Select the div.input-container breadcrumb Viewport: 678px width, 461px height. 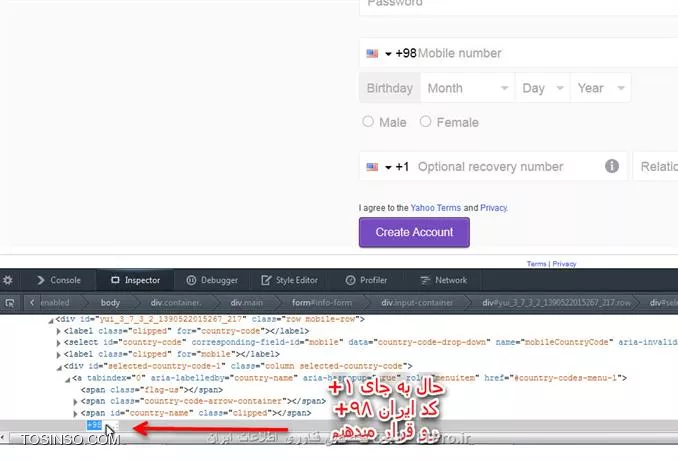click(417, 303)
